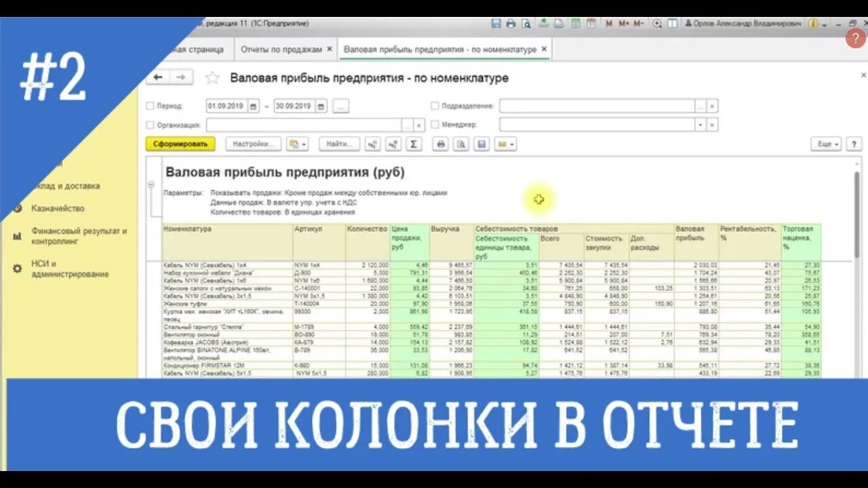Open the Подразделение selection ellipsis button
This screenshot has width=868, height=488.
tap(701, 106)
